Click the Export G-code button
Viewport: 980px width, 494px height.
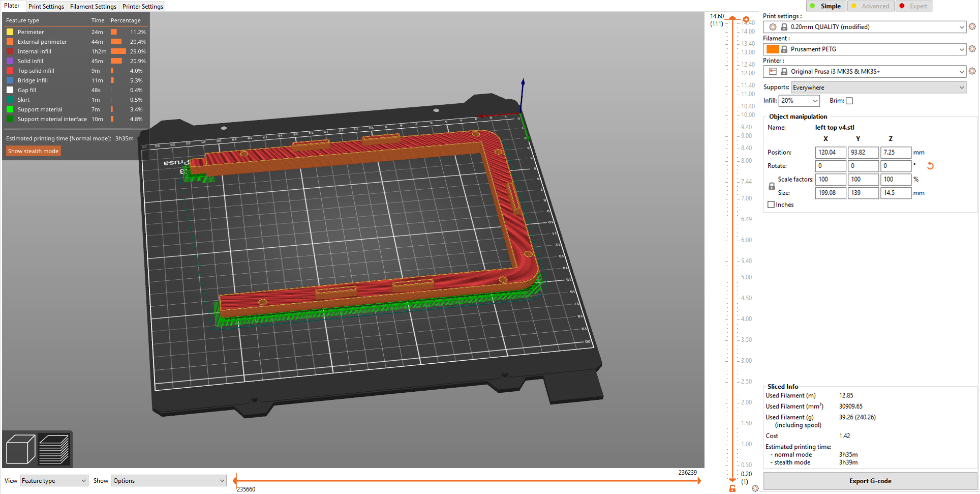[x=870, y=481]
